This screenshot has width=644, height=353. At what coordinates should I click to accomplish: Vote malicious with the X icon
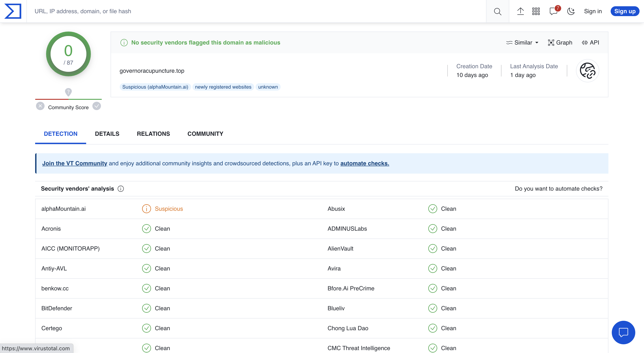[x=40, y=106]
